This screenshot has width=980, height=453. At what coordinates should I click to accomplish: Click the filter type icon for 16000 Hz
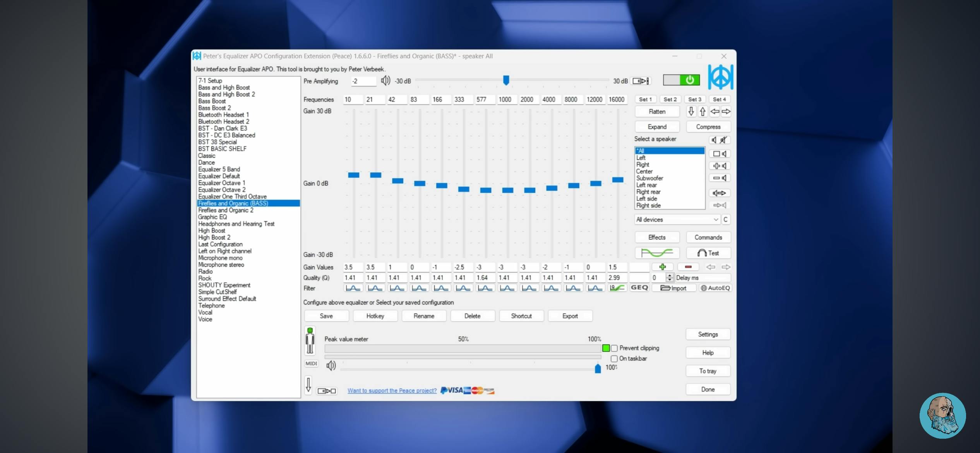click(x=617, y=288)
